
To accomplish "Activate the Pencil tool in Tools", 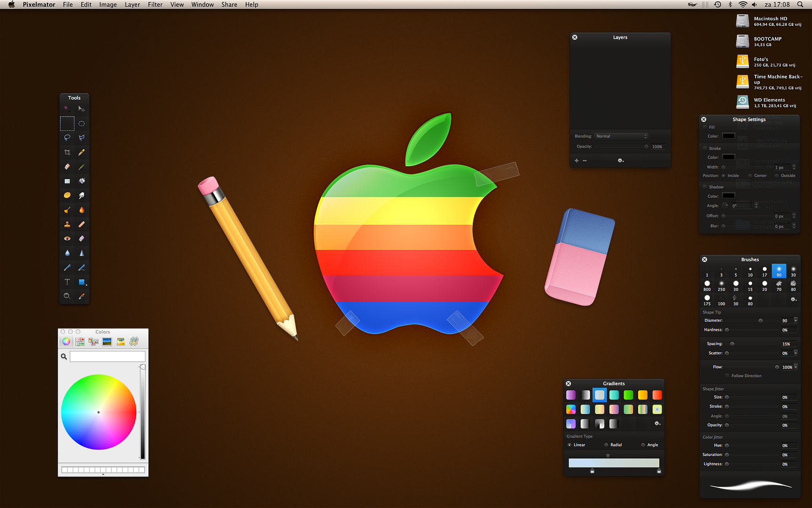I will coord(81,152).
